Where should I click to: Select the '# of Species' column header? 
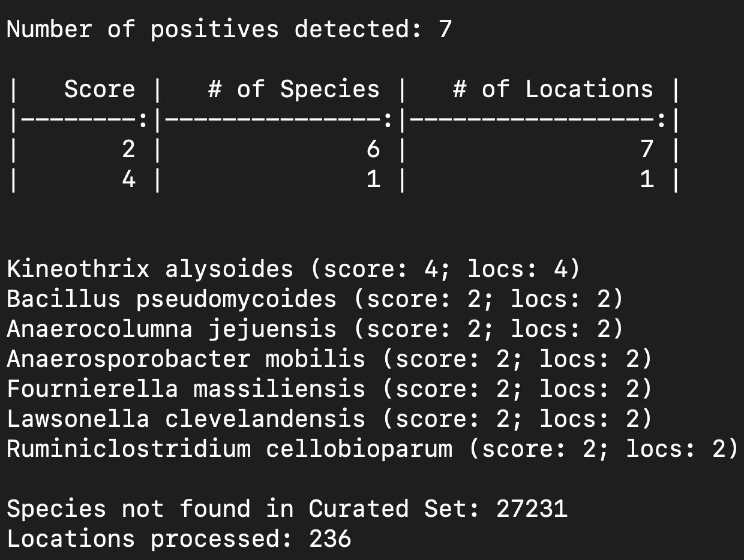coord(294,89)
